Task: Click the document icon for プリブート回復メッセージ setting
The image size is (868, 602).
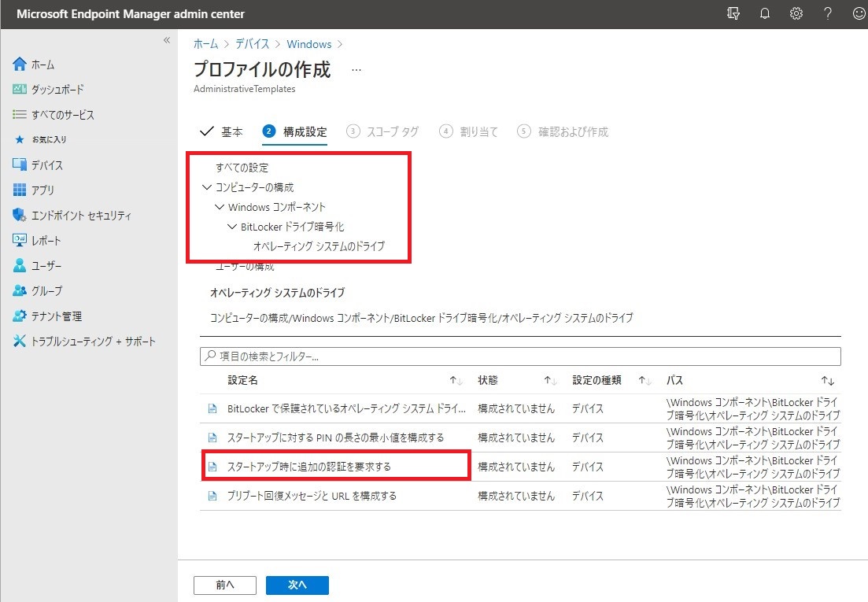Action: click(x=212, y=496)
